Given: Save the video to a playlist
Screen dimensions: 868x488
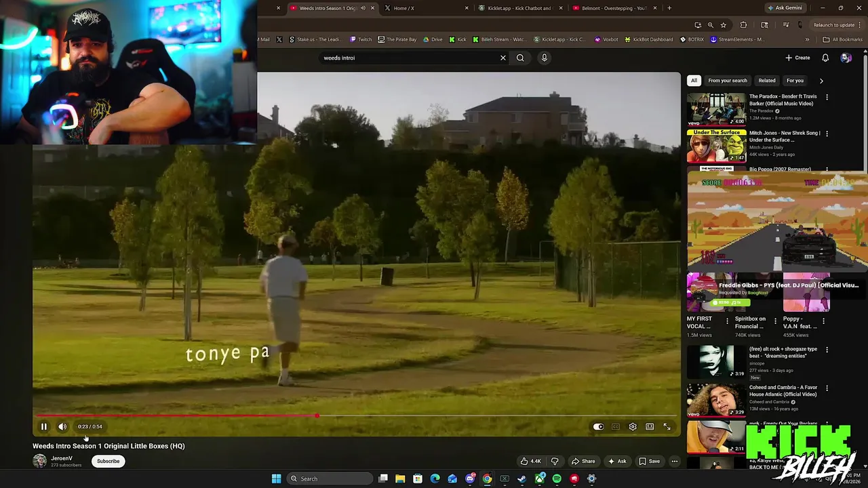Looking at the screenshot, I should click(x=649, y=461).
